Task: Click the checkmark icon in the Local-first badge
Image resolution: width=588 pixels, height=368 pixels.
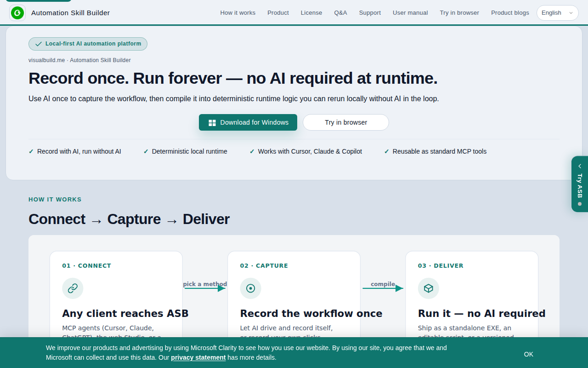Action: [x=39, y=44]
